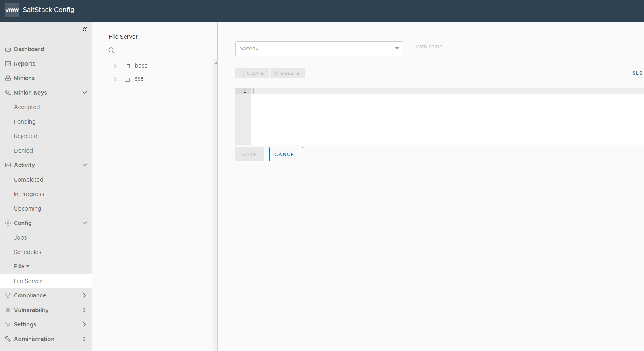644x351 pixels.
Task: Click the base folder icon
Action: point(127,66)
